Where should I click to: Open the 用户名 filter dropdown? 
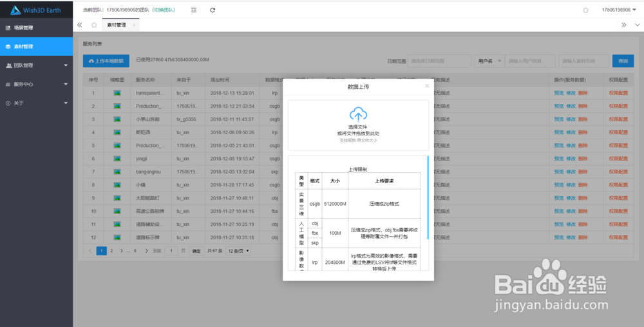tap(489, 61)
